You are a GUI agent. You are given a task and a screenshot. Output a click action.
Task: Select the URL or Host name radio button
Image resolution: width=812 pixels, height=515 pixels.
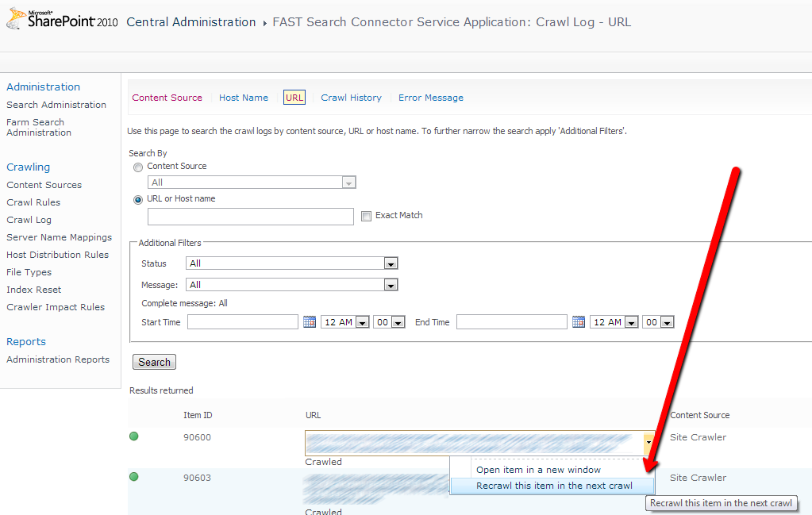tap(138, 199)
